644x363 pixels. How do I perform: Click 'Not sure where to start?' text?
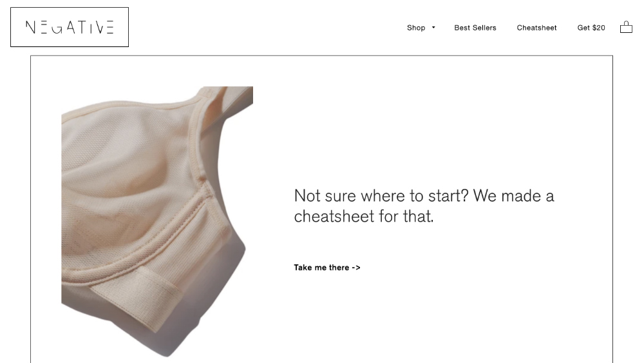click(381, 195)
